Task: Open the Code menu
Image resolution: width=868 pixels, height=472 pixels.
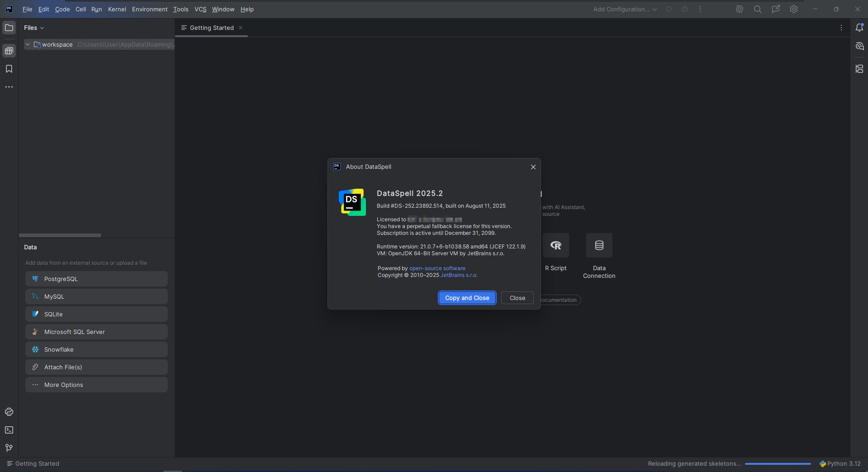Action: [62, 9]
